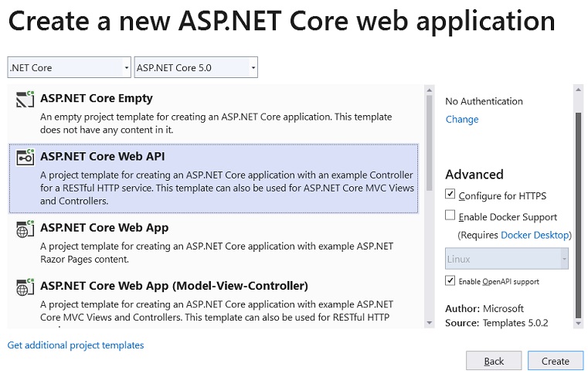
Task: Click the No Authentication text
Action: (484, 101)
